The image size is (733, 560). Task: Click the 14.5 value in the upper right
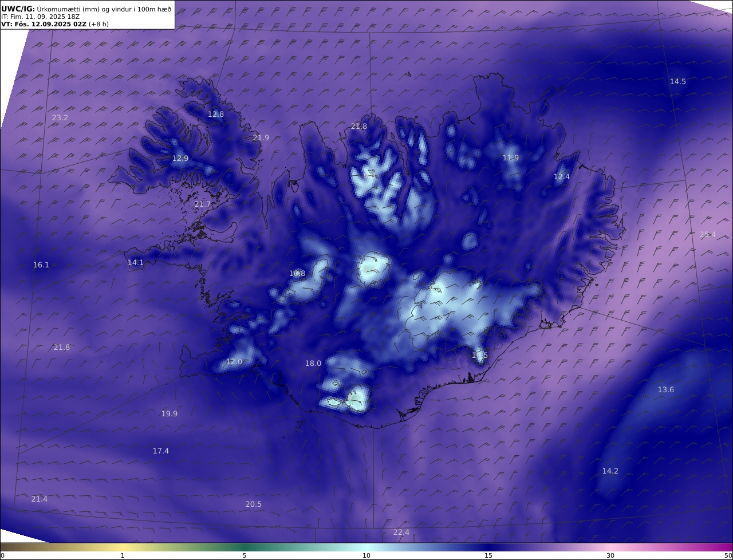coord(678,82)
